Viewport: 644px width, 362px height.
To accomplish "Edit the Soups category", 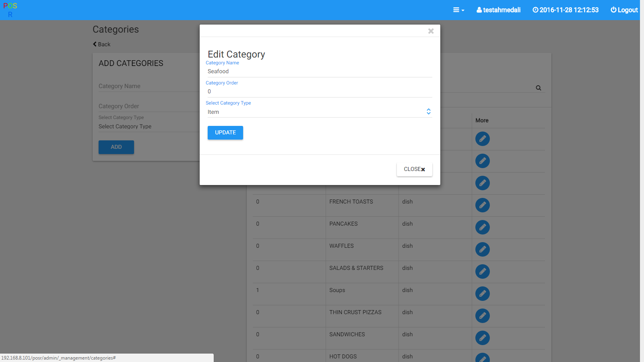I will coord(482,294).
